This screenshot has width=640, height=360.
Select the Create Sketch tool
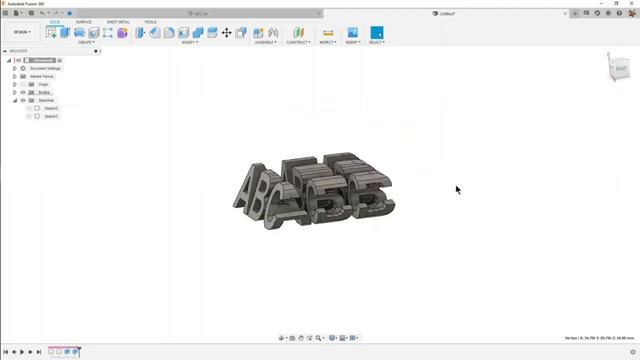pyautogui.click(x=51, y=33)
